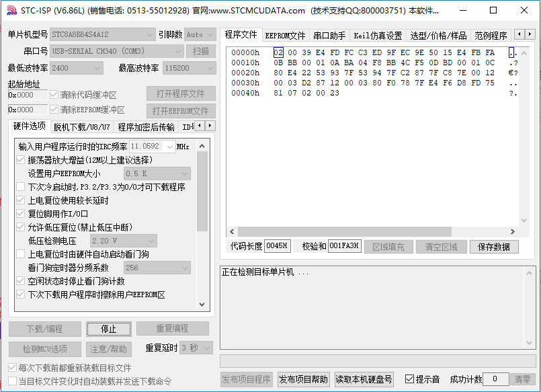Open the 看门狗定时器分频系数 dropdown
The image size is (541, 392).
157,268
